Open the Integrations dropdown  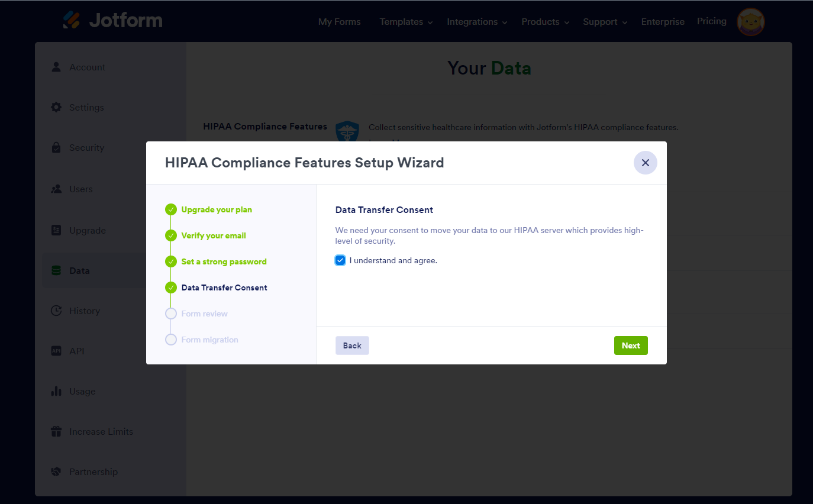pyautogui.click(x=477, y=22)
